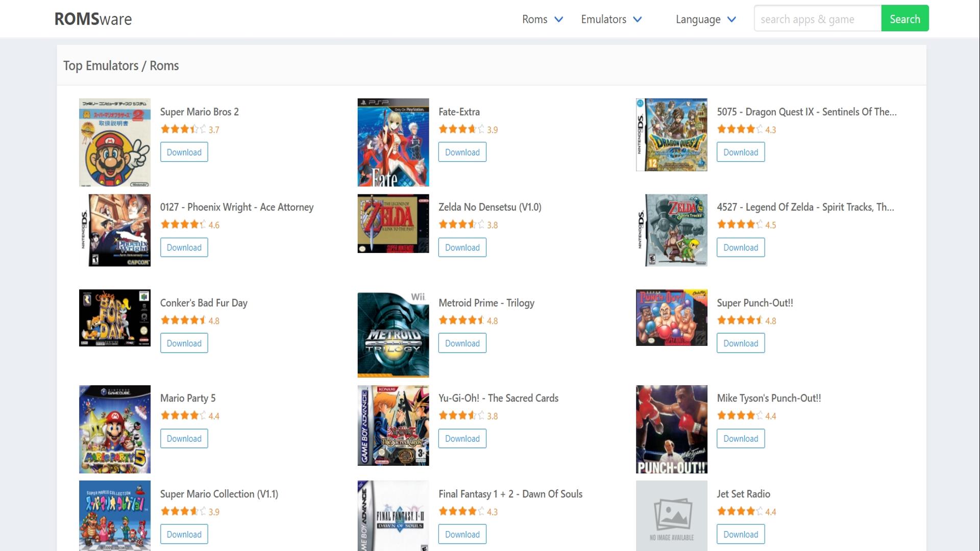
Task: Open Final Fantasy Dawn Of Souls cover
Action: [x=393, y=516]
